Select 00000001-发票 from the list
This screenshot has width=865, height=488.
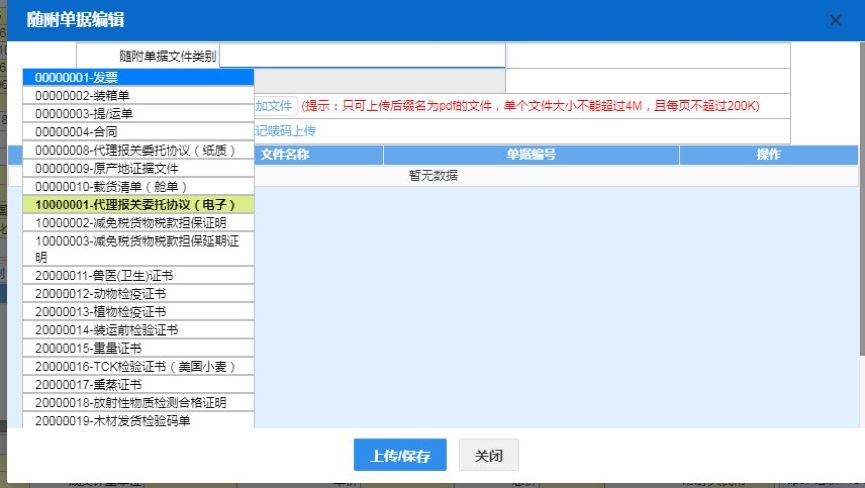click(138, 77)
